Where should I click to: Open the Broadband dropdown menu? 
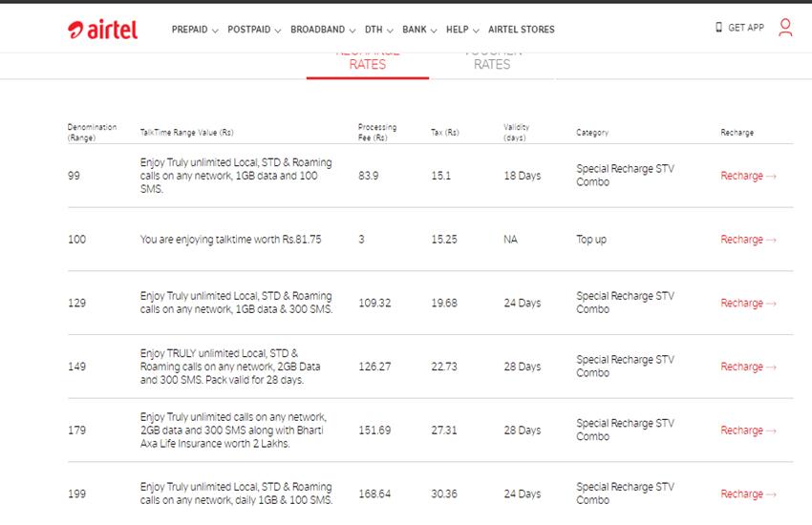click(x=322, y=30)
